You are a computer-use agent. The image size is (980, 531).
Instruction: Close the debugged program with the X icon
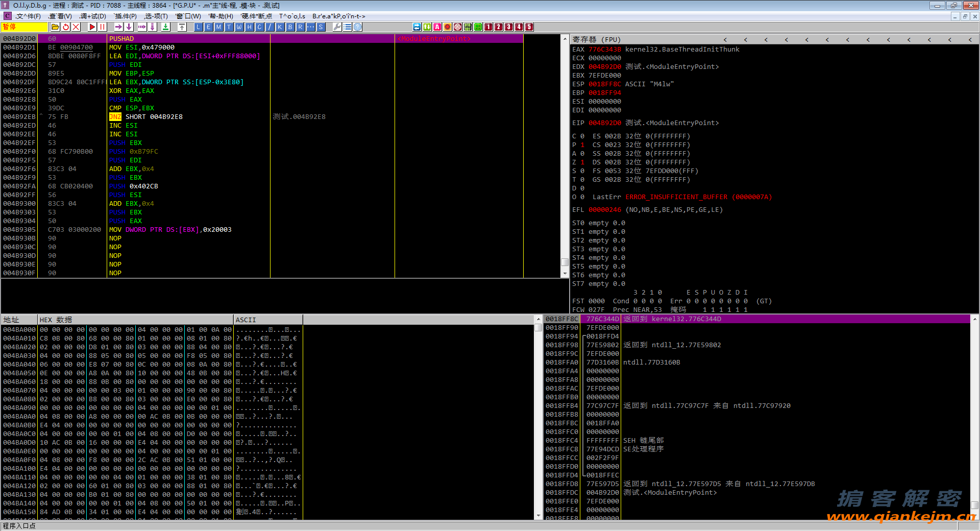coord(76,27)
